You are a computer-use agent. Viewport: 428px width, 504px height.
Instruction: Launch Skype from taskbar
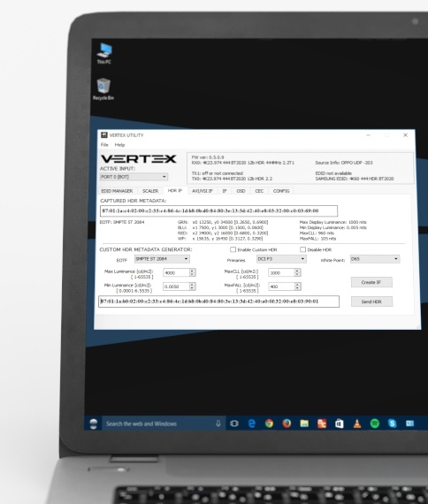[393, 424]
